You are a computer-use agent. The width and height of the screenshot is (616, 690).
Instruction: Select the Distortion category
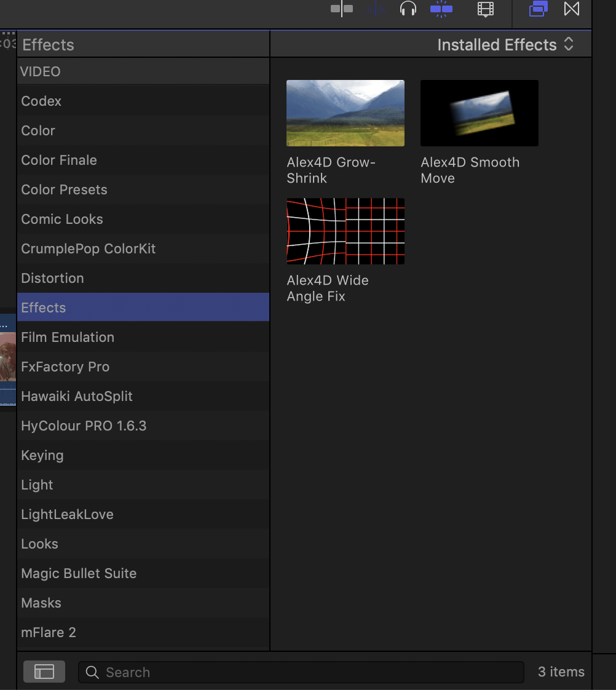(x=143, y=278)
